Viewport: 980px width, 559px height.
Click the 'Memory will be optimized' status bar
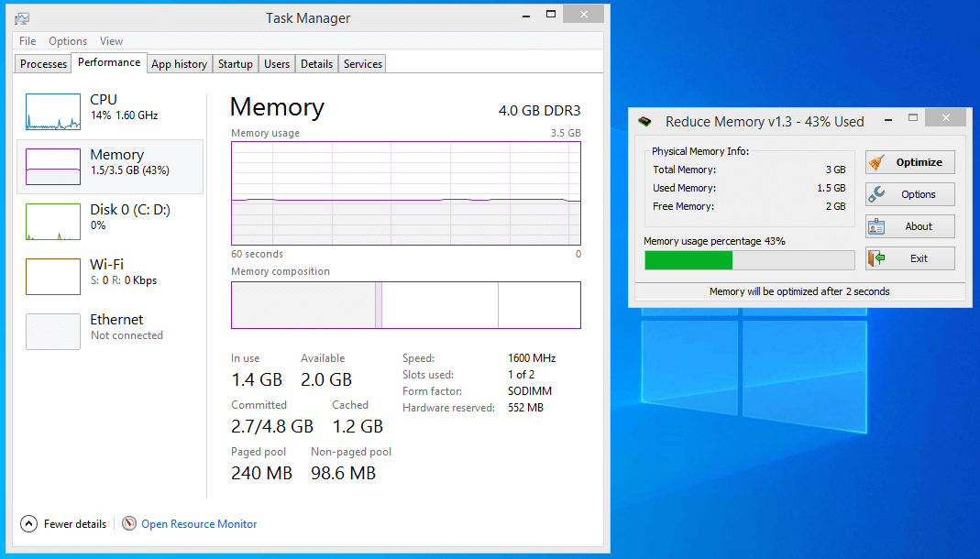click(799, 291)
